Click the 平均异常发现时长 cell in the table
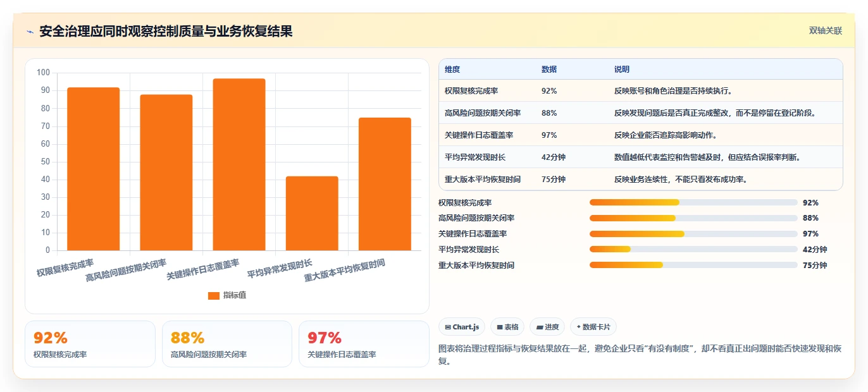 point(475,157)
